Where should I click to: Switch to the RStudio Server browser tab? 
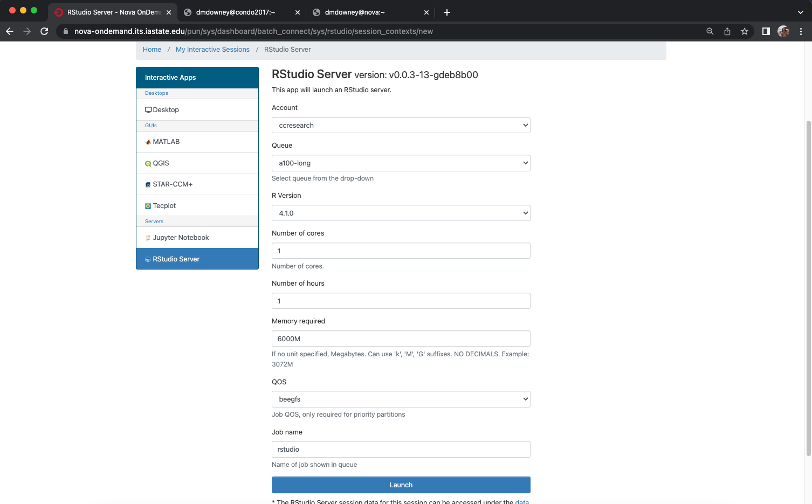tap(112, 12)
